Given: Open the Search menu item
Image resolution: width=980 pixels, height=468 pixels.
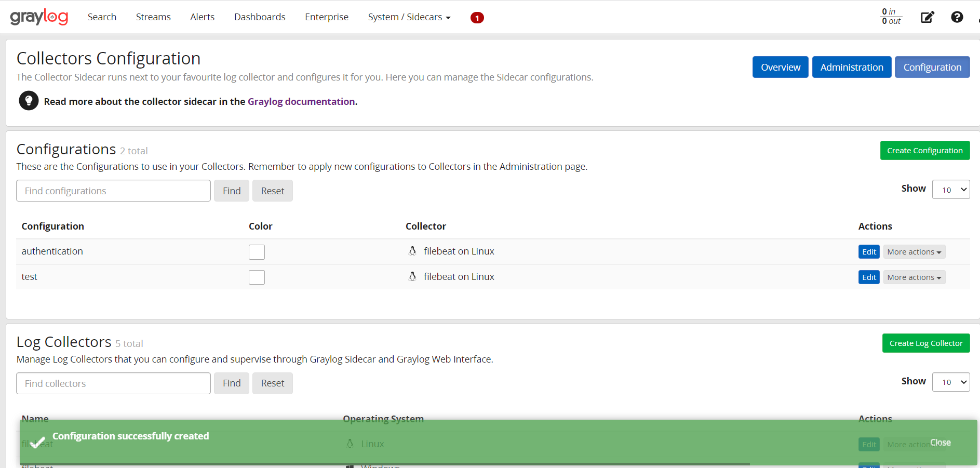Looking at the screenshot, I should coord(102,17).
